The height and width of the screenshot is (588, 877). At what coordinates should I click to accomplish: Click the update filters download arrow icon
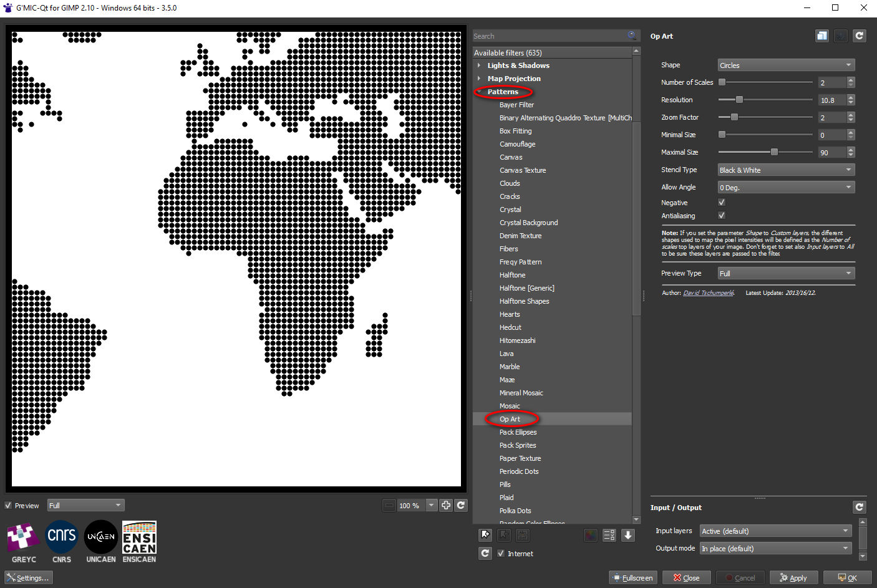tap(628, 535)
